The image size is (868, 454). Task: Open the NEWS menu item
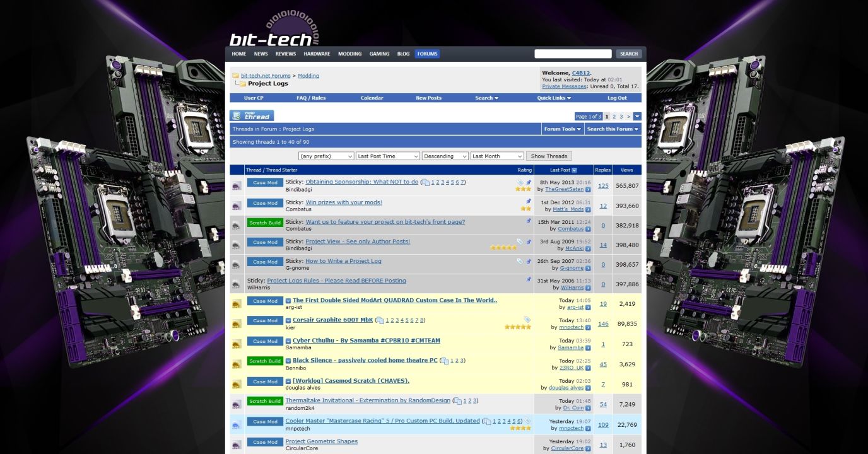[261, 54]
